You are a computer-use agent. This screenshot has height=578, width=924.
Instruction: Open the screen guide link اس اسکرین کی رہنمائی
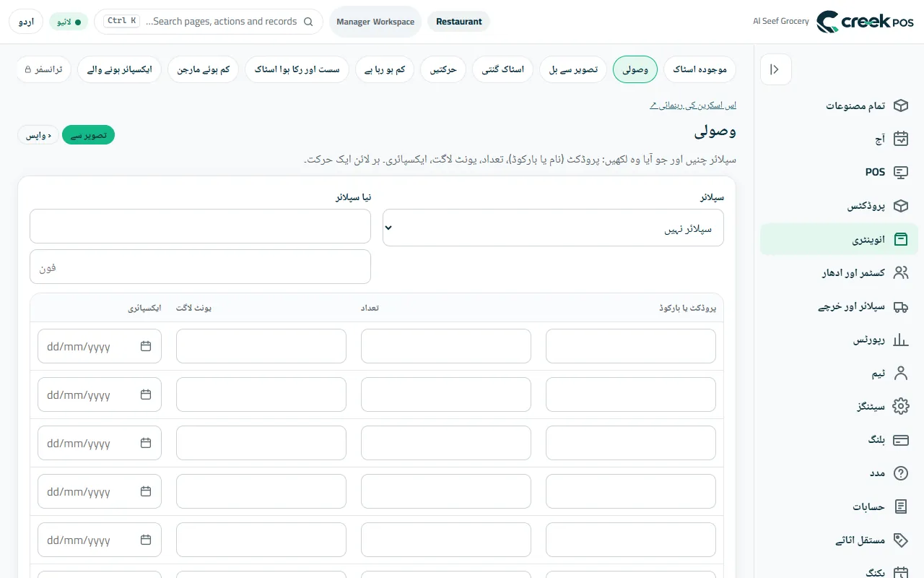pos(693,105)
